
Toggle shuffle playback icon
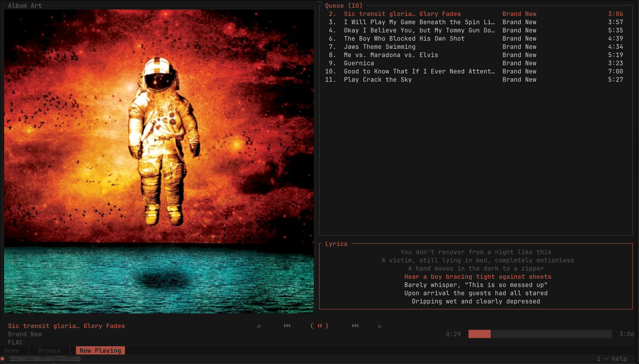(259, 326)
